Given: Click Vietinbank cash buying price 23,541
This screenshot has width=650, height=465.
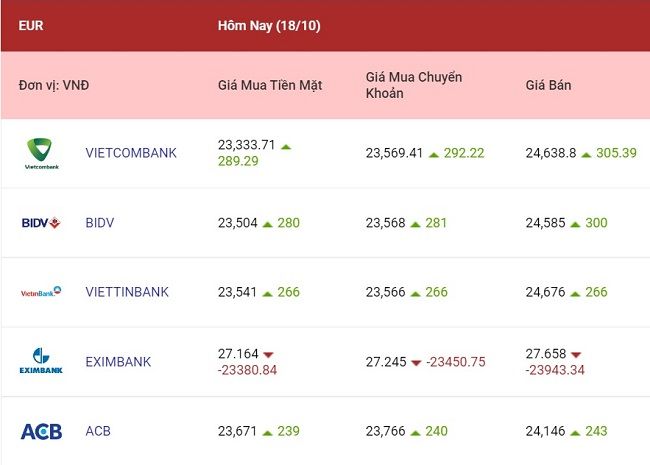Looking at the screenshot, I should 238,292.
